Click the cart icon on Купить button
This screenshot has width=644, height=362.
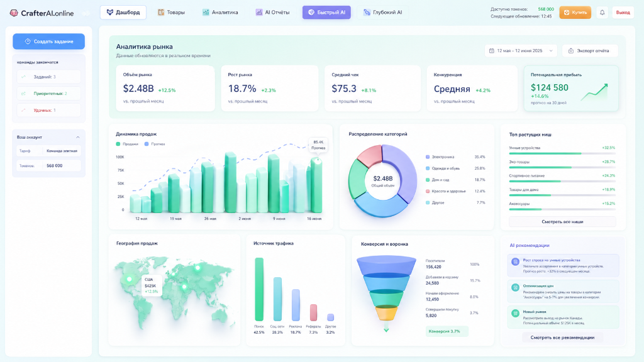(x=567, y=13)
